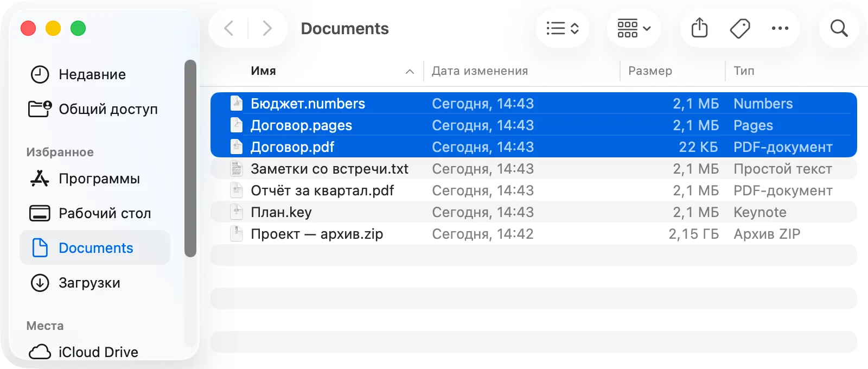Select the file Заметки со встречи.txt

534,169
